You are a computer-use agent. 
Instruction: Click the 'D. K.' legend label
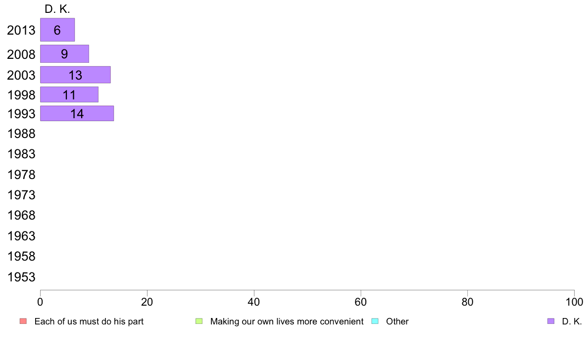coord(572,321)
